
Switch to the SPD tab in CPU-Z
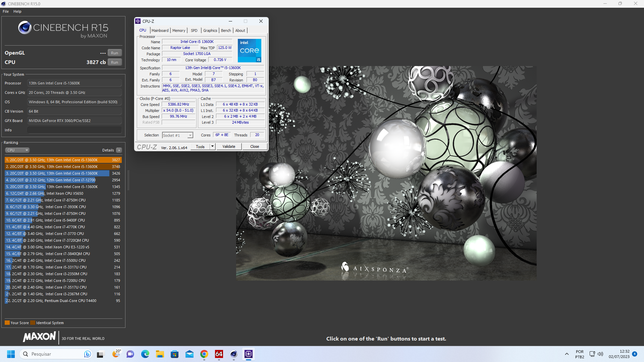[x=194, y=31]
